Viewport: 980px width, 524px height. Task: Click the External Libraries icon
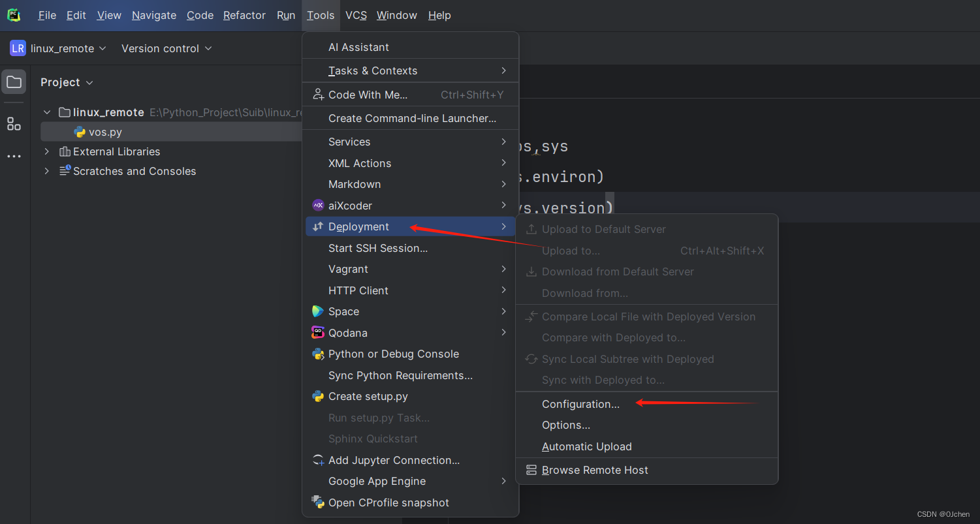pyautogui.click(x=65, y=151)
